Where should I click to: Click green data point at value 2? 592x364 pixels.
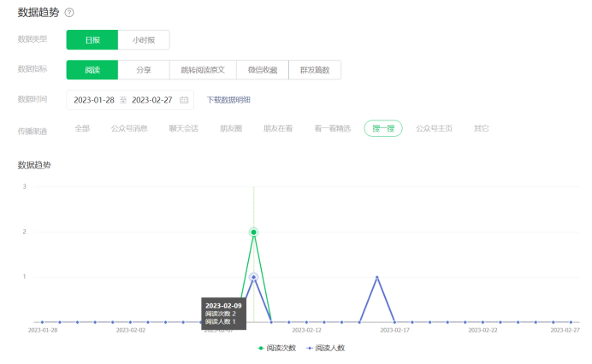254,232
